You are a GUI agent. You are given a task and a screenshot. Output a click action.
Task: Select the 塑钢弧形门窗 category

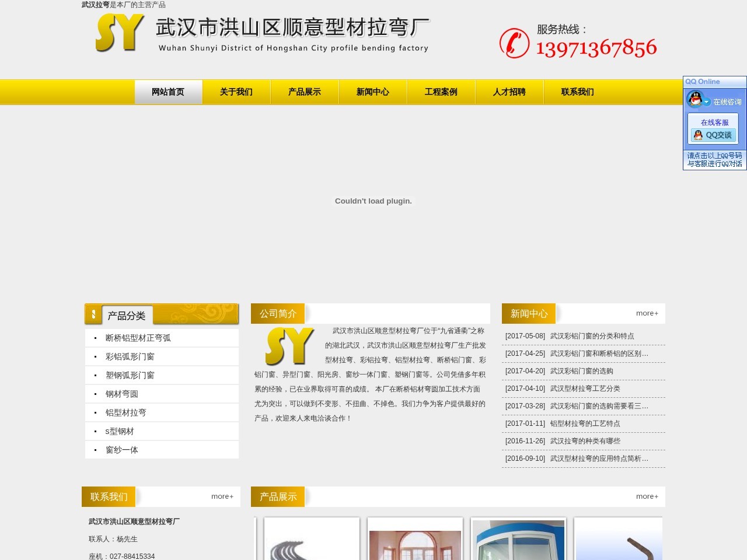[130, 375]
